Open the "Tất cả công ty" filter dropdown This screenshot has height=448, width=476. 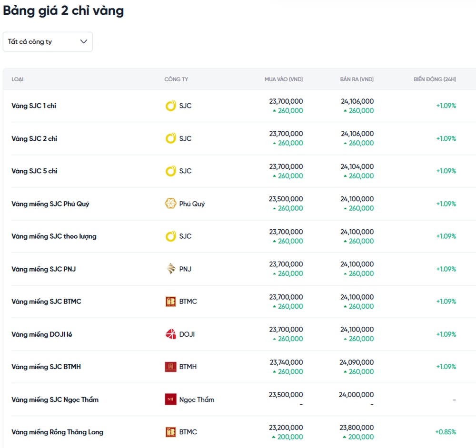point(48,42)
